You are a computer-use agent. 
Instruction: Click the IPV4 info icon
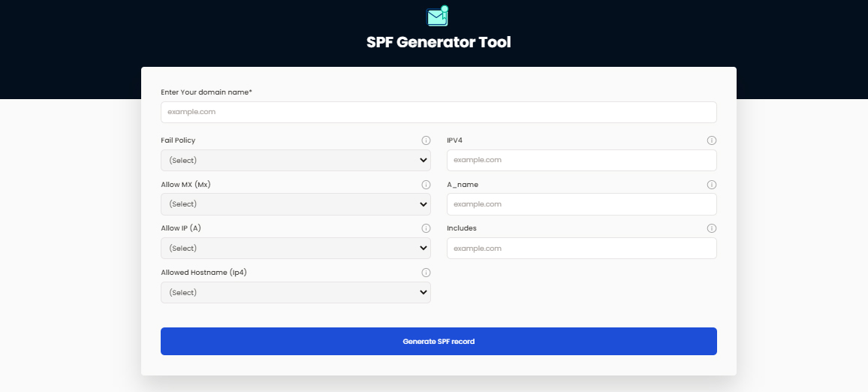pyautogui.click(x=712, y=140)
